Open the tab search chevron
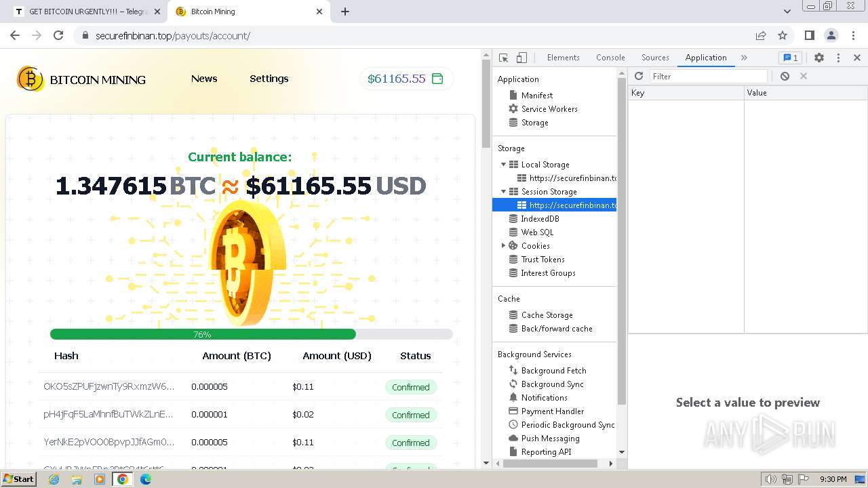The height and width of the screenshot is (488, 868). [787, 12]
